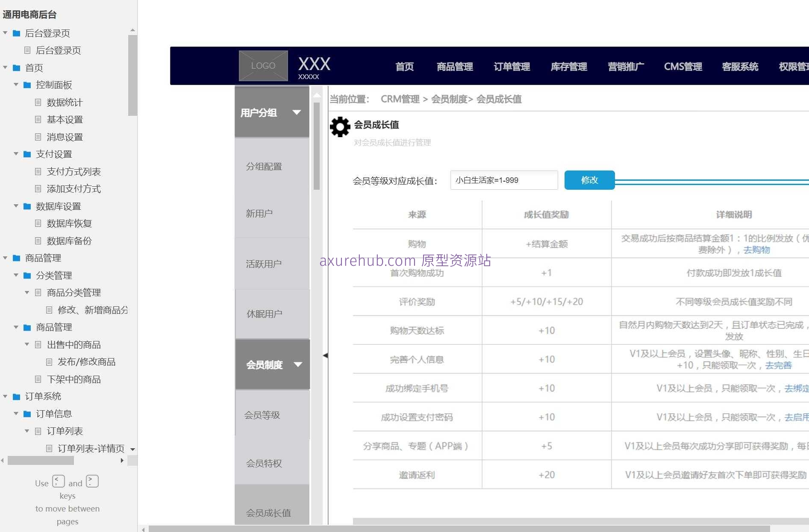The height and width of the screenshot is (532, 809).
Task: Select the page icon beside 数据统计
Action: click(x=38, y=102)
